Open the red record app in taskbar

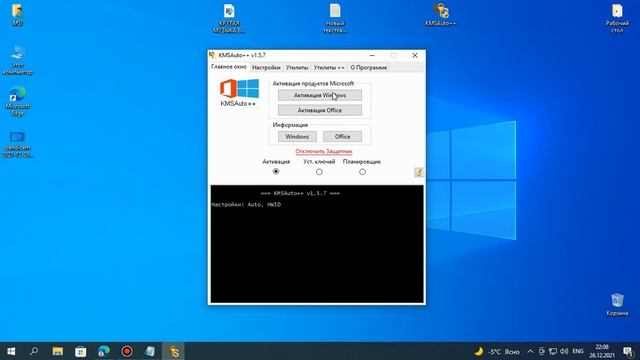coord(127,351)
